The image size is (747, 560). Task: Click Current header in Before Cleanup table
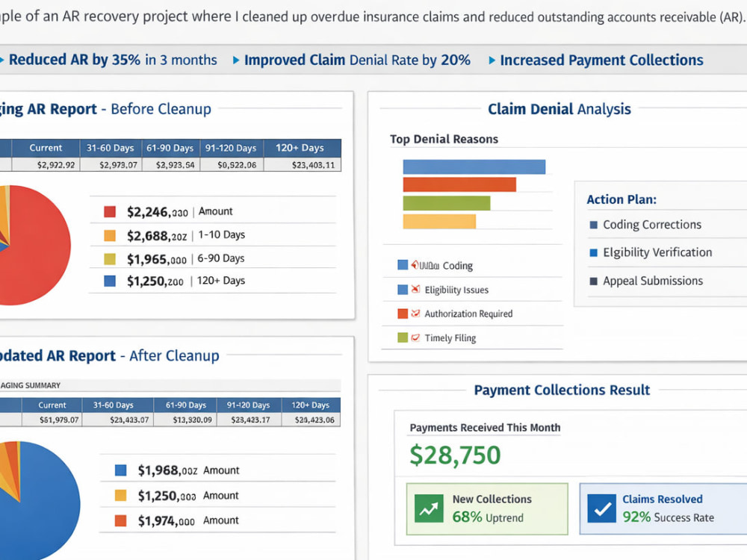point(46,148)
